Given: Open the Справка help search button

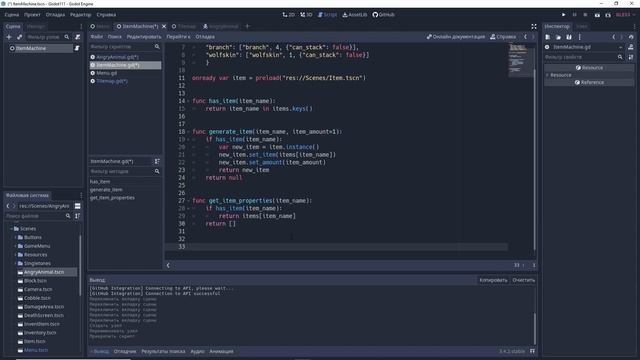Looking at the screenshot, I should tap(503, 37).
